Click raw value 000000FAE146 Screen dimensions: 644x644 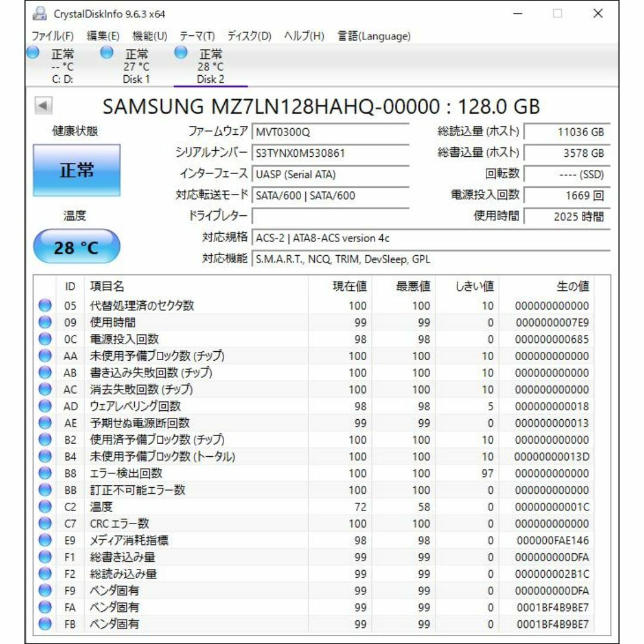point(552,540)
